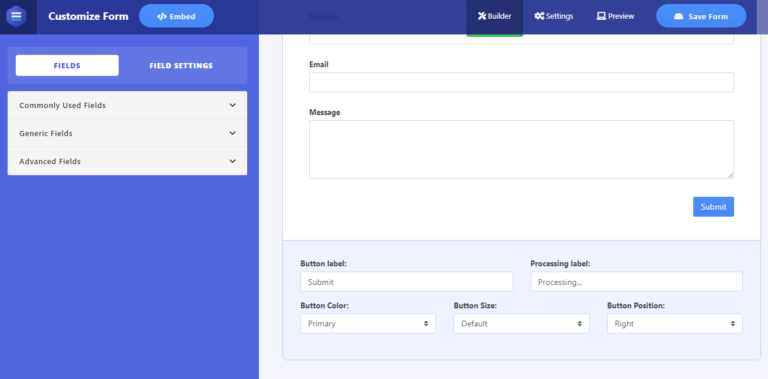Open the Preview tab
Viewport: 768px width, 379px height.
coord(615,16)
